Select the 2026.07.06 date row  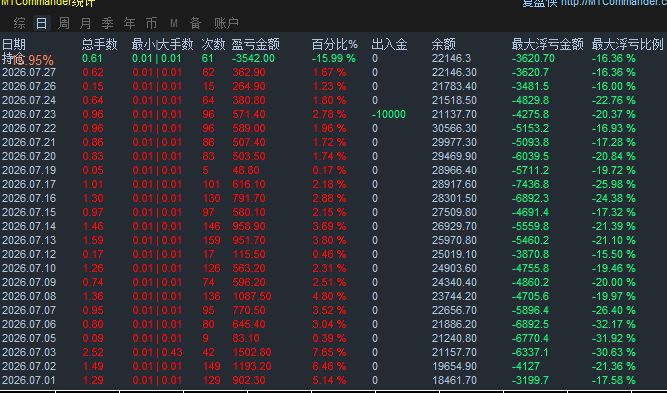[29, 325]
